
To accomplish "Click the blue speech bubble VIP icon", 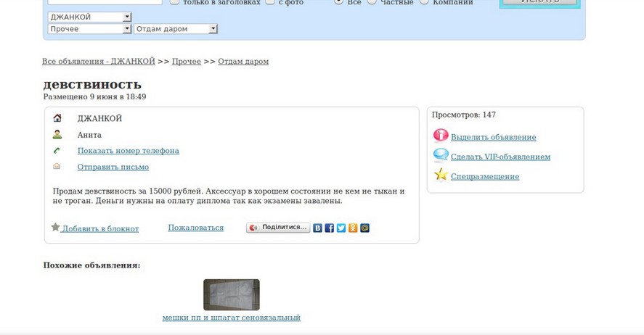I will click(x=441, y=155).
